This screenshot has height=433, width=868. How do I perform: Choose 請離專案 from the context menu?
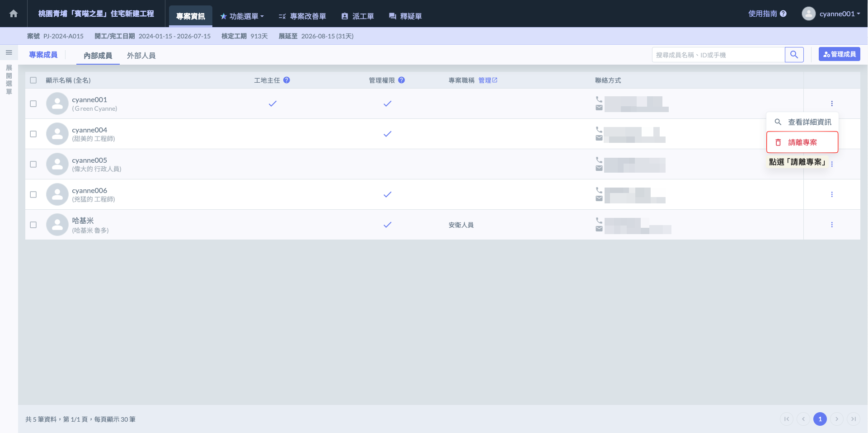802,142
